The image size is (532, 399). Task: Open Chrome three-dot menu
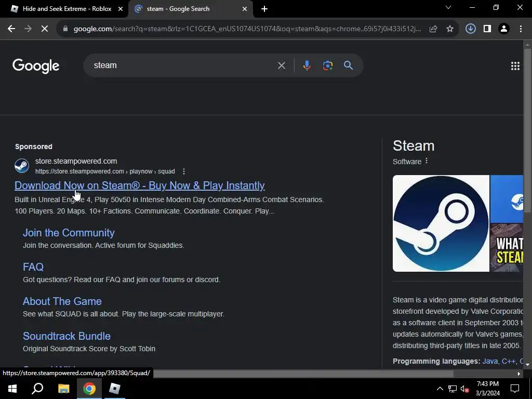[x=521, y=29]
